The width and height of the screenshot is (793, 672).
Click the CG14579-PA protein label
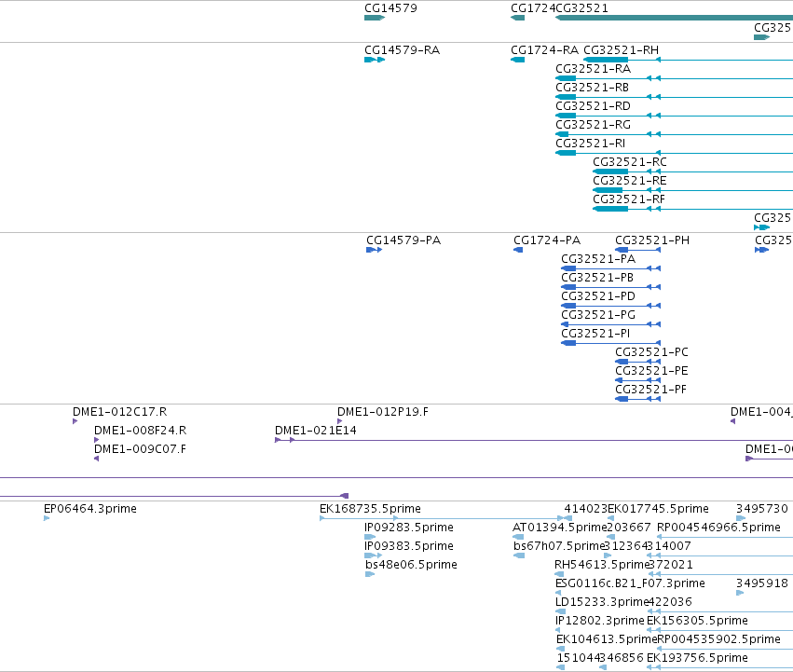(403, 240)
